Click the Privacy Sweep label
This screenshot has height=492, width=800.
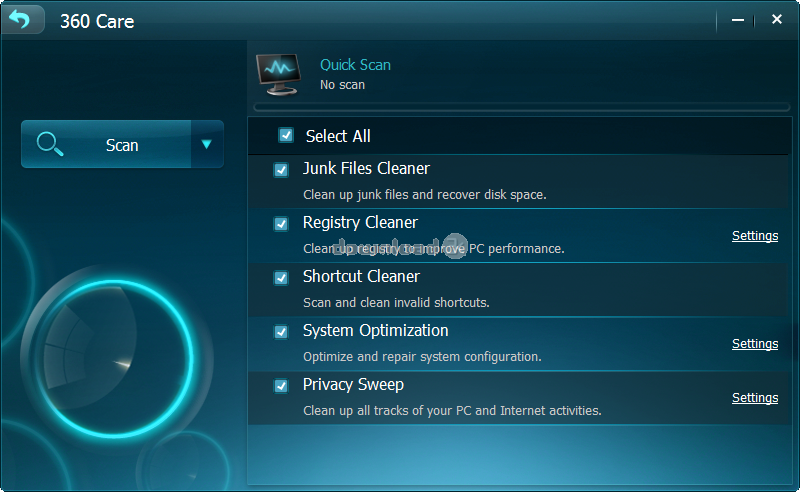coord(353,384)
